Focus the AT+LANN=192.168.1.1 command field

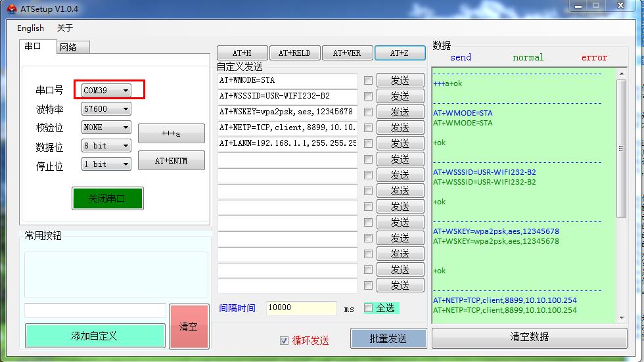click(x=288, y=143)
